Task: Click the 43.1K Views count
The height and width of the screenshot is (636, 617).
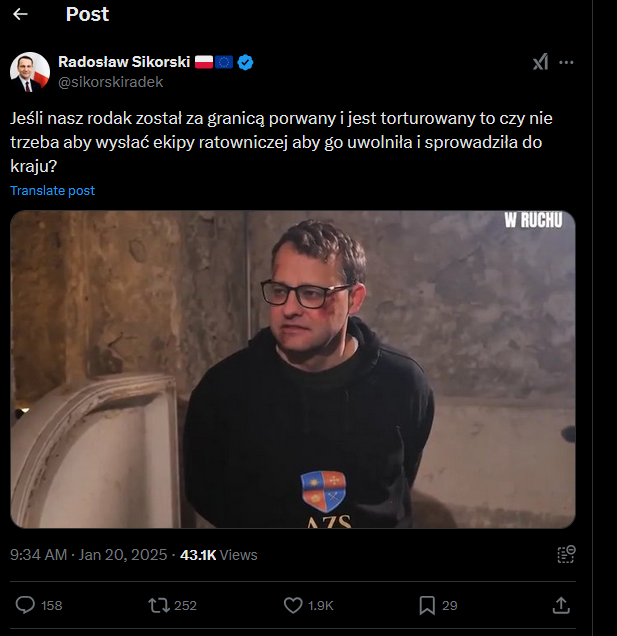Action: click(x=218, y=554)
